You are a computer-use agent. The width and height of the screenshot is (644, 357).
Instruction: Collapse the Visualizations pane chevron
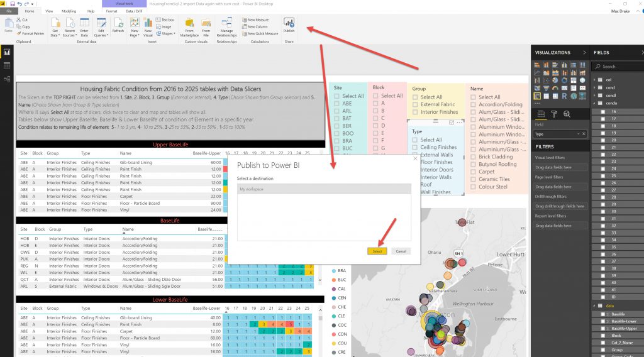[x=584, y=53]
